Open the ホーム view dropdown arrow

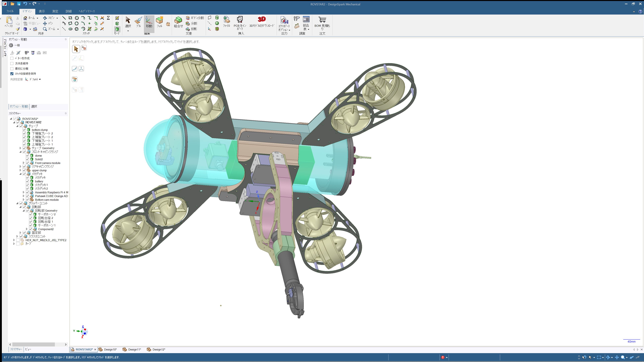coord(37,18)
